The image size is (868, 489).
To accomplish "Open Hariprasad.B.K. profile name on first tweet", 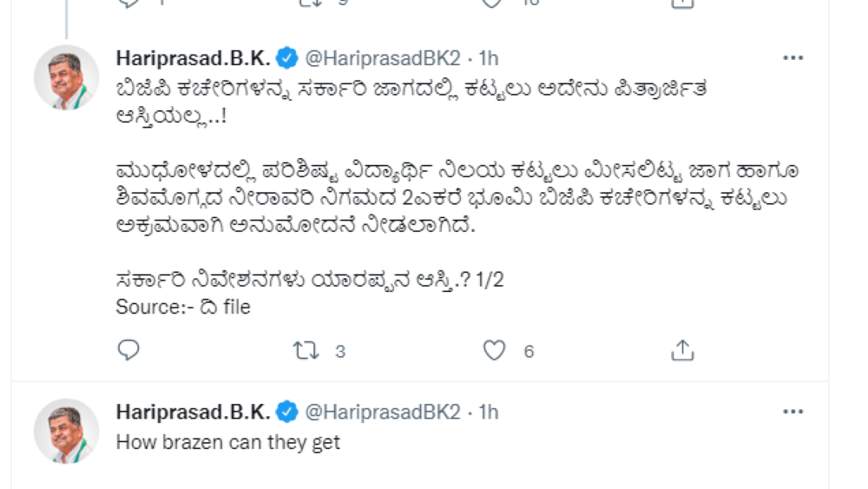I will 194,58.
